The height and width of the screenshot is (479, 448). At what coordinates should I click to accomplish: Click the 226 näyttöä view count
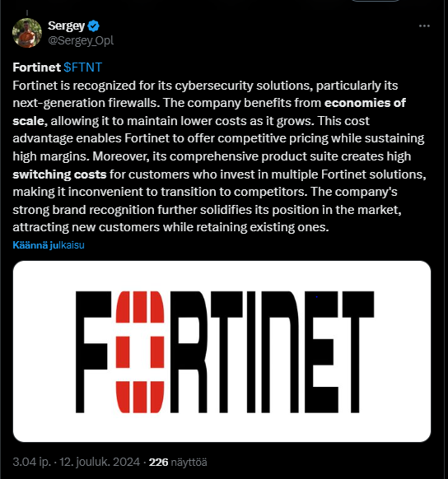tap(178, 462)
